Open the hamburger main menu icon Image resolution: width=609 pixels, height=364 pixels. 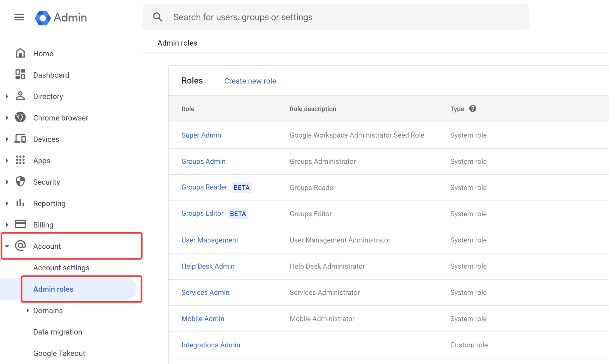tap(19, 17)
